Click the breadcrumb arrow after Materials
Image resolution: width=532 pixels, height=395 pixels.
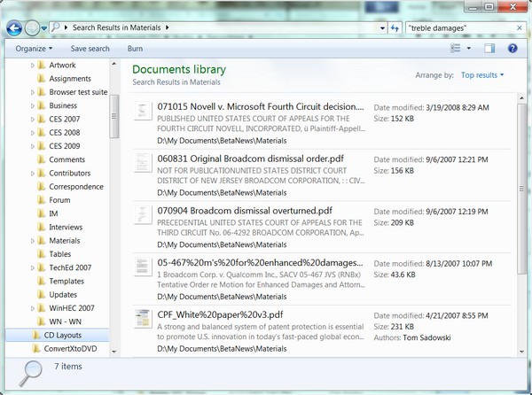coord(167,27)
